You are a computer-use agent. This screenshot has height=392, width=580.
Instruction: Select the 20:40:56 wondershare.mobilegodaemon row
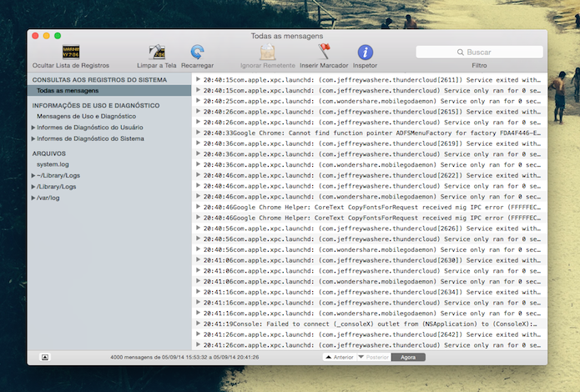pyautogui.click(x=370, y=249)
